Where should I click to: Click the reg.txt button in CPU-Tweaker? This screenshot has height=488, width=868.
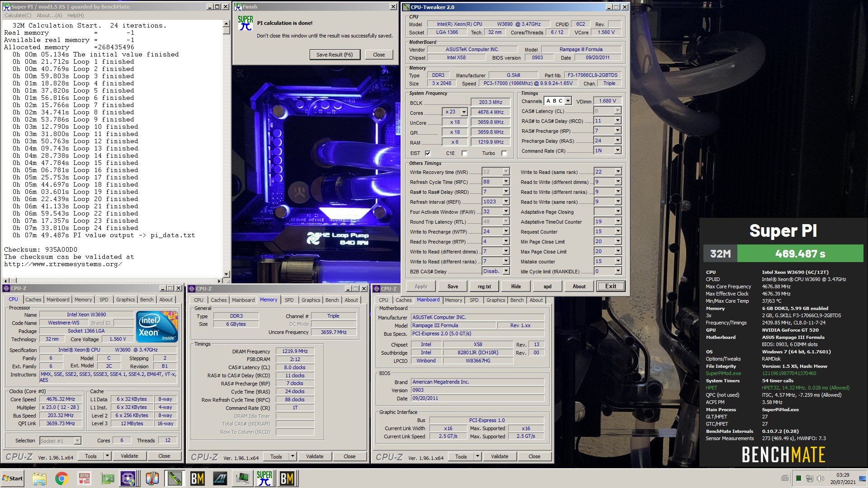pyautogui.click(x=484, y=286)
